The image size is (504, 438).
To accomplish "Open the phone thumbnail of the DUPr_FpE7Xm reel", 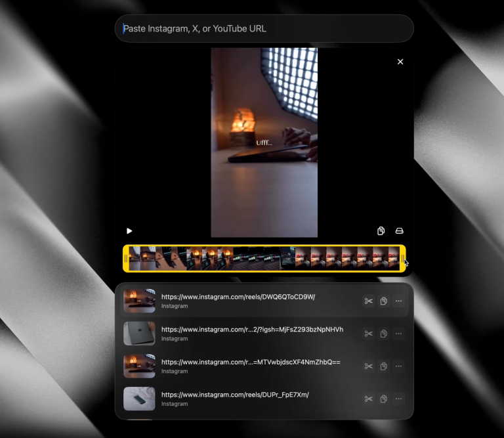I will point(139,399).
